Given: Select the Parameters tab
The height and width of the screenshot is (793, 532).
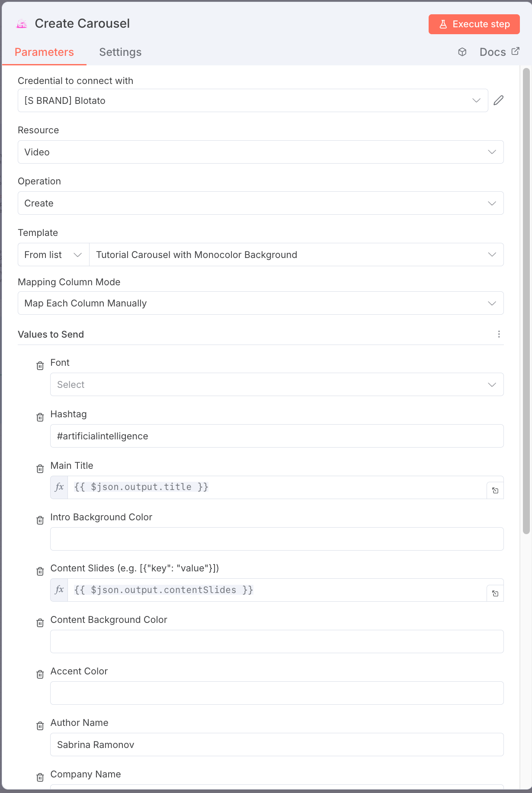Looking at the screenshot, I should 44,52.
